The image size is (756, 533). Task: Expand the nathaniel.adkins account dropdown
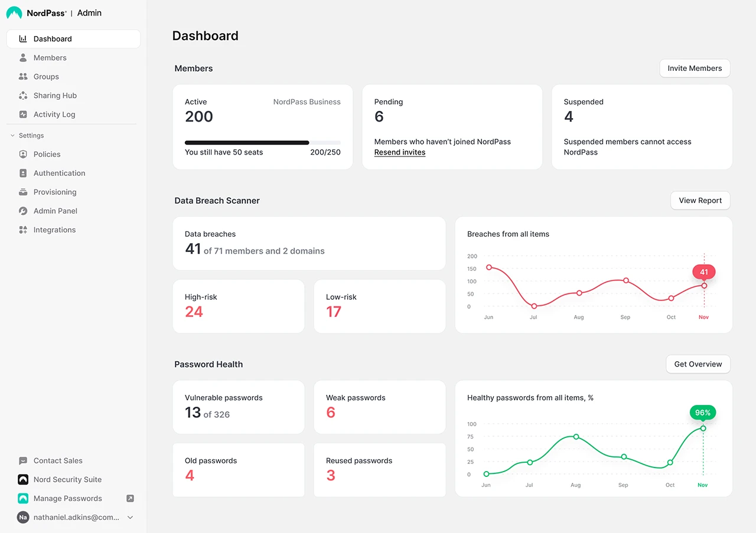pos(131,517)
